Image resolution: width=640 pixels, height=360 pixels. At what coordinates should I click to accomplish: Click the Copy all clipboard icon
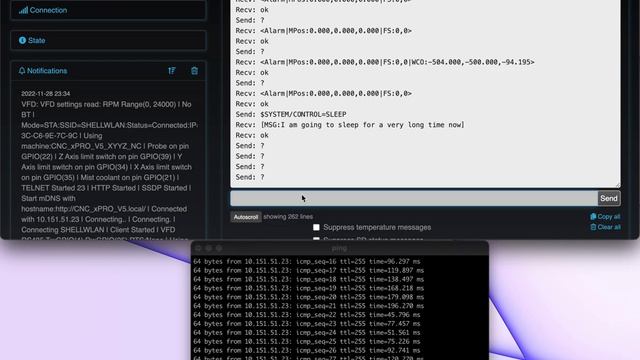[593, 217]
